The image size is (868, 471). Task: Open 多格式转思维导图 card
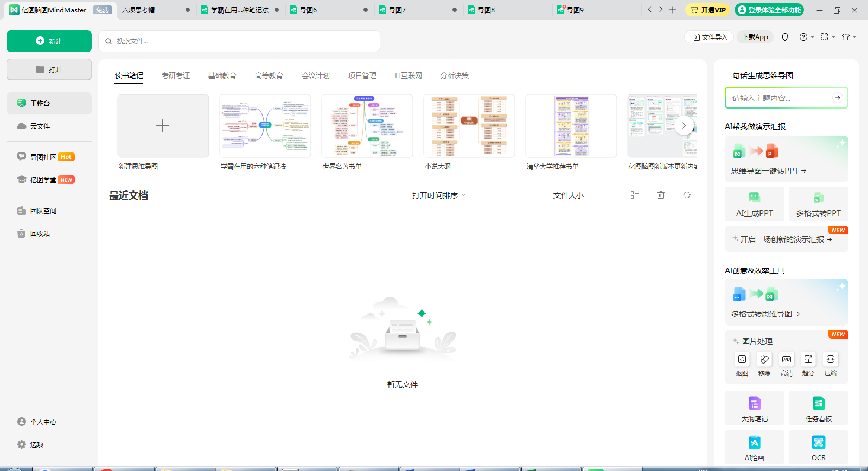click(x=787, y=302)
